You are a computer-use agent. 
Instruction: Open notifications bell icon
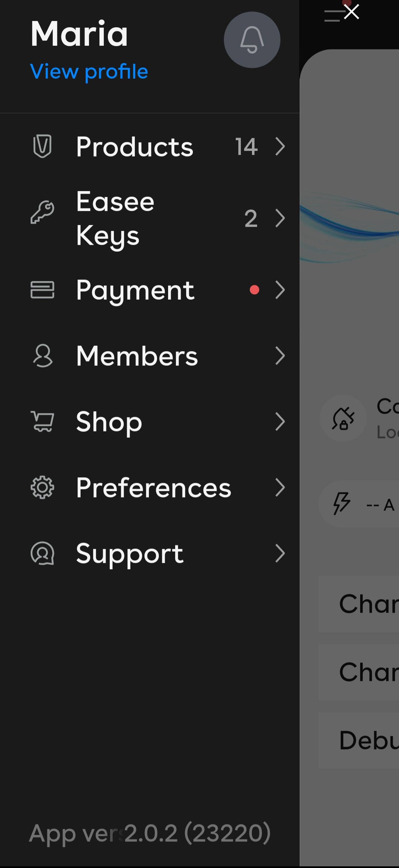(252, 40)
